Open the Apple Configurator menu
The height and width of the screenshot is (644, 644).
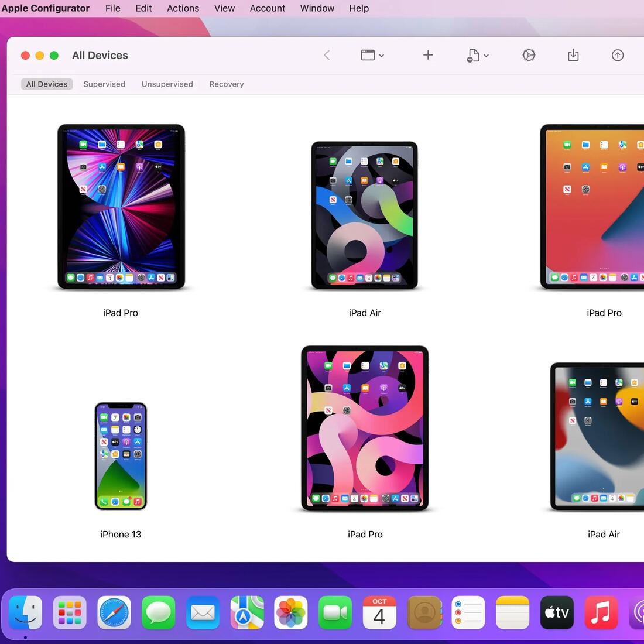[x=46, y=8]
